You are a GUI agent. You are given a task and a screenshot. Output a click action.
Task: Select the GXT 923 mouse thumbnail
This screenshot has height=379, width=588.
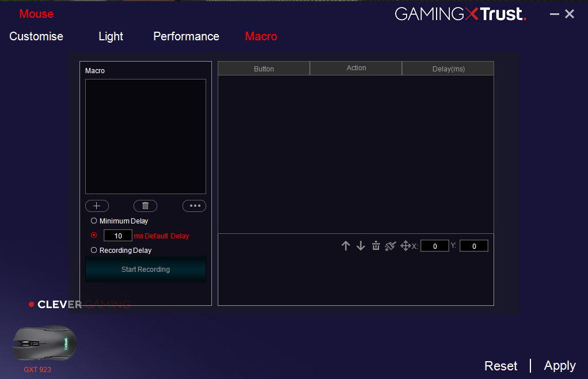point(44,343)
